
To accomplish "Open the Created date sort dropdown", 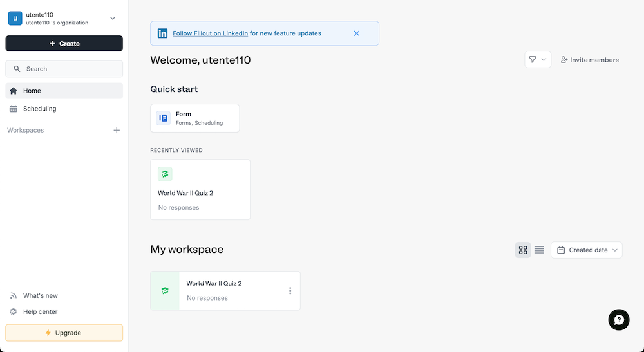I will 587,250.
